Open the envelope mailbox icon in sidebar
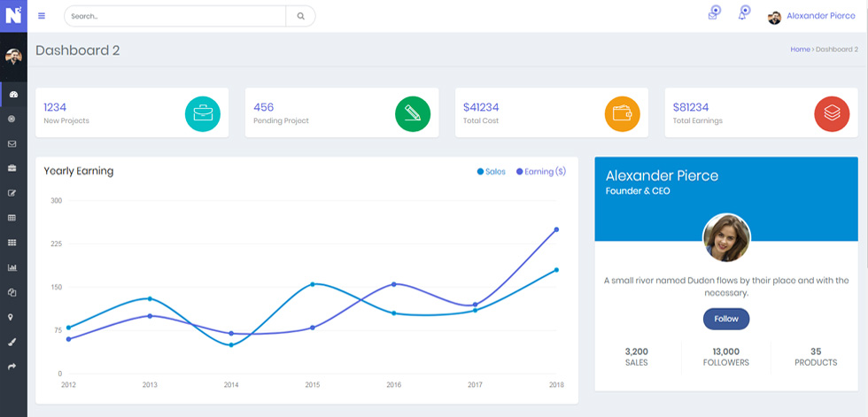 [x=12, y=143]
